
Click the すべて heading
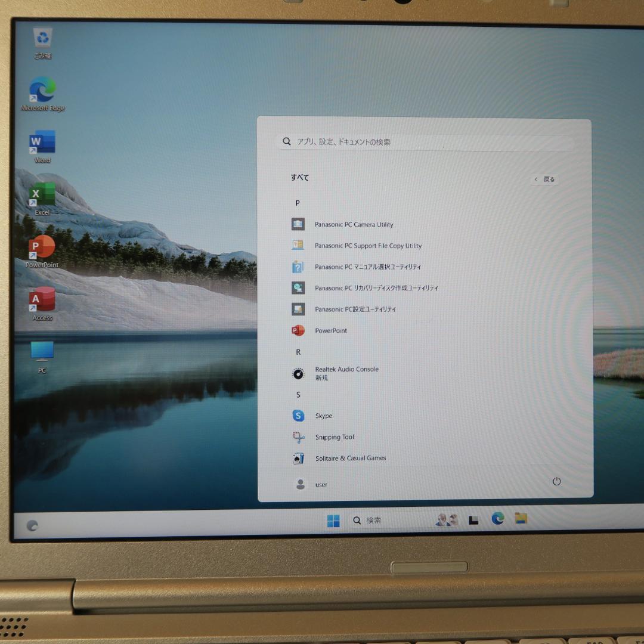[x=300, y=178]
